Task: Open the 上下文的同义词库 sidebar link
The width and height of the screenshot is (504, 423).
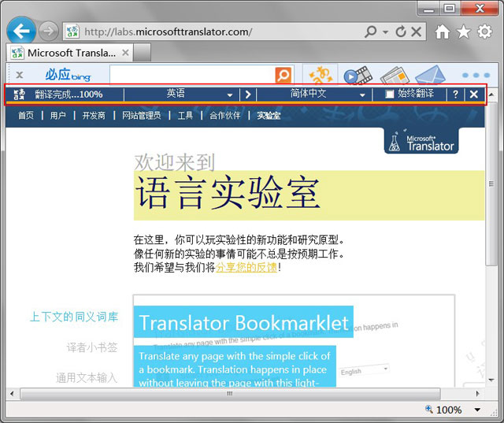Action: [x=74, y=317]
